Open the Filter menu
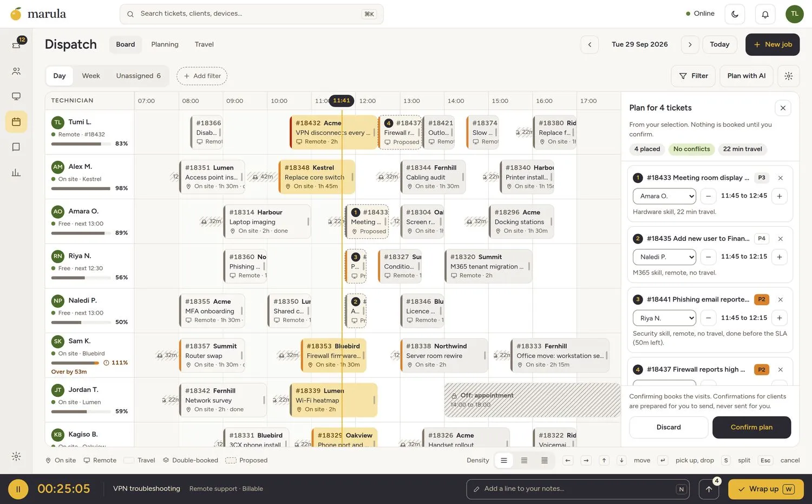 pos(693,76)
